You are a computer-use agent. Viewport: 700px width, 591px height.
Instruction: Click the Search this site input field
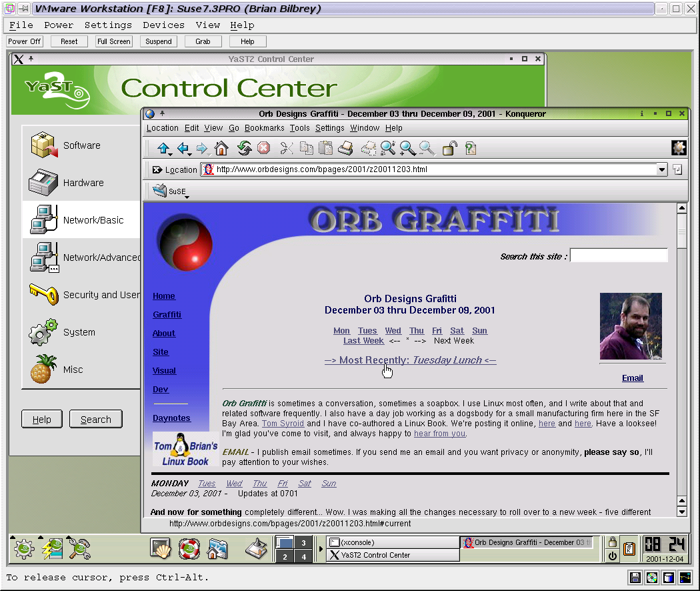click(619, 255)
